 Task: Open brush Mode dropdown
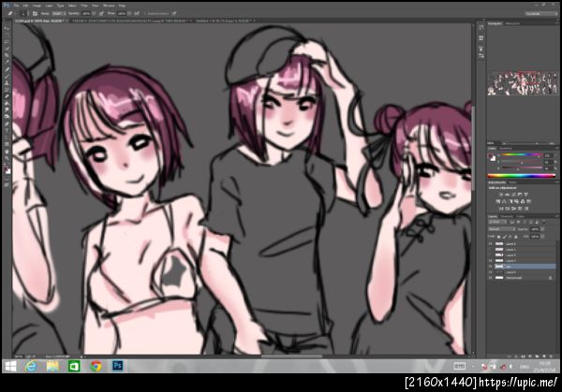click(x=59, y=13)
